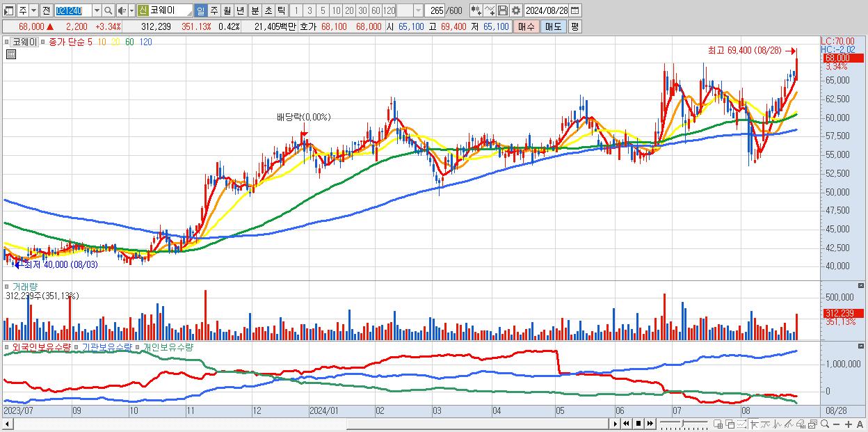
Task: Click the fast-forward button in the bottom bar
Action: 650,424
